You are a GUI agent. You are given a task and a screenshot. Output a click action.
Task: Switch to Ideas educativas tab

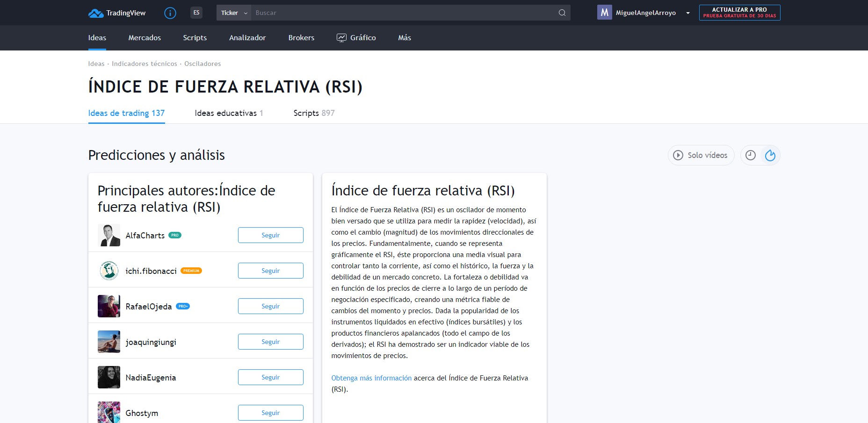229,113
